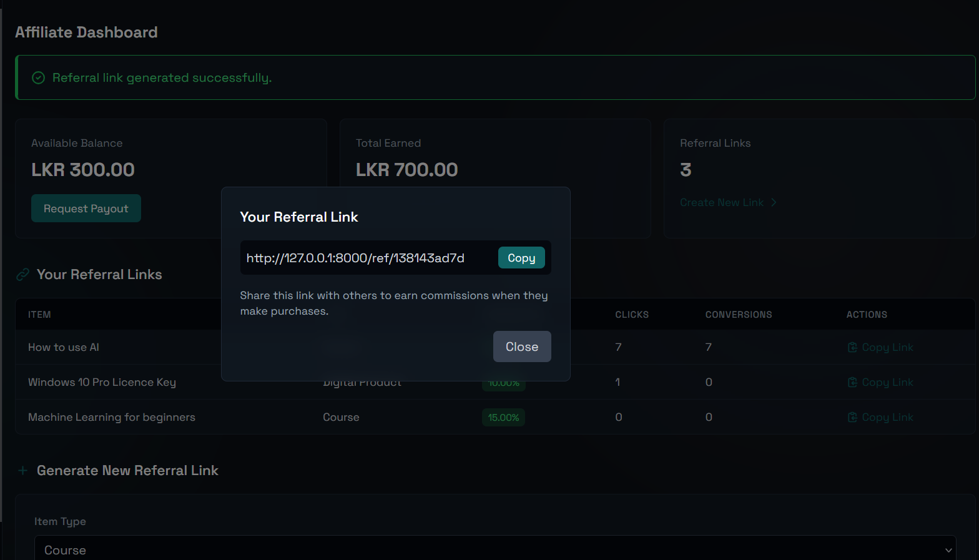Close the Your Referral Link dialog
This screenshot has height=560, width=979.
[522, 346]
